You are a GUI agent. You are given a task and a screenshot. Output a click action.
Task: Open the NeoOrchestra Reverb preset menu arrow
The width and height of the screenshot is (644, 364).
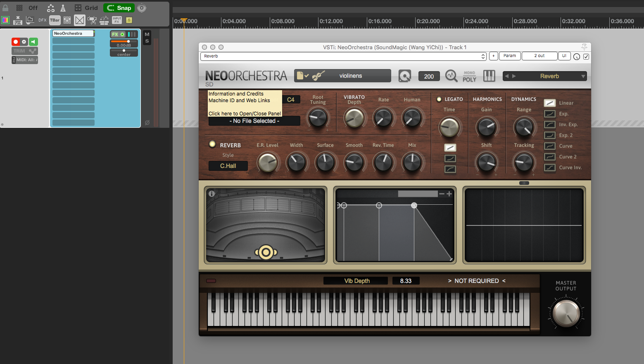[x=583, y=76]
